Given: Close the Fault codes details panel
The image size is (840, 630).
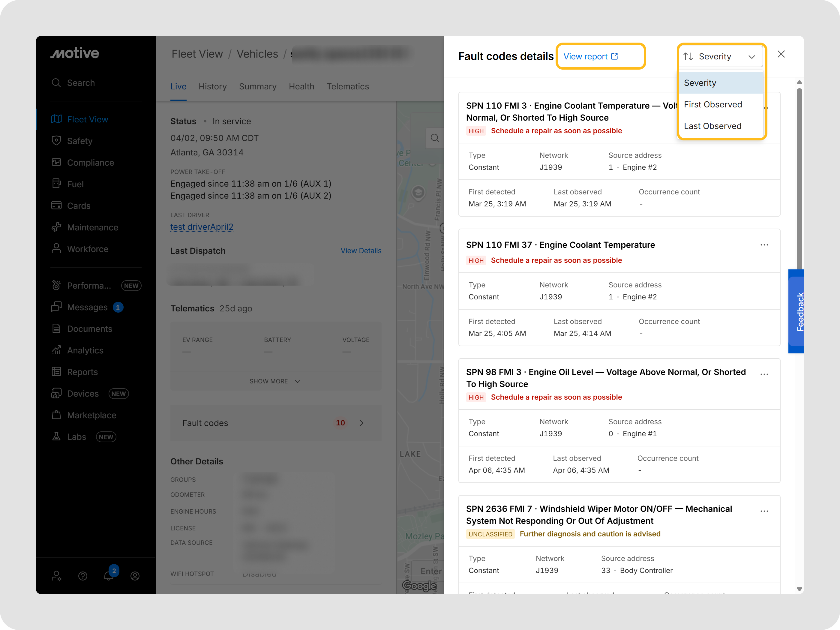Looking at the screenshot, I should [x=781, y=54].
